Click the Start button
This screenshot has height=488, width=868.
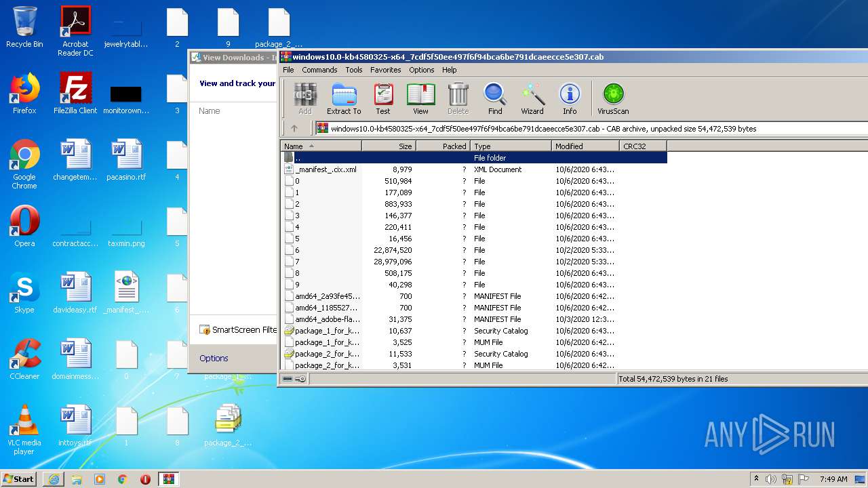pos(19,479)
